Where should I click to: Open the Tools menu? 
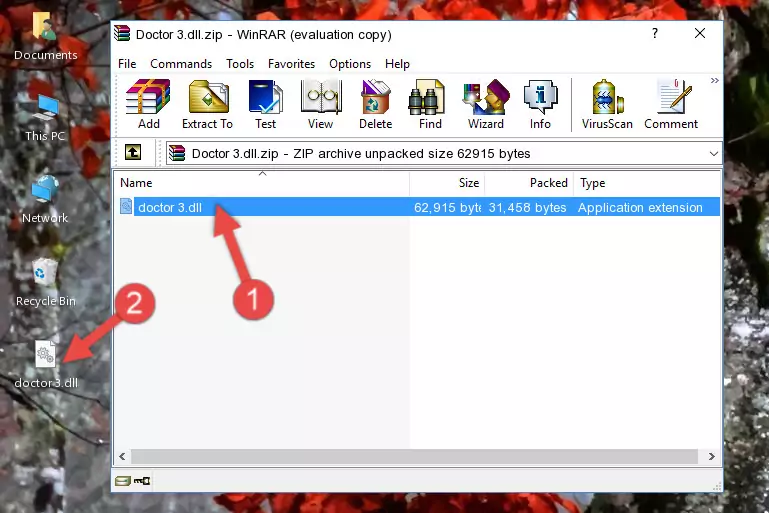(240, 64)
